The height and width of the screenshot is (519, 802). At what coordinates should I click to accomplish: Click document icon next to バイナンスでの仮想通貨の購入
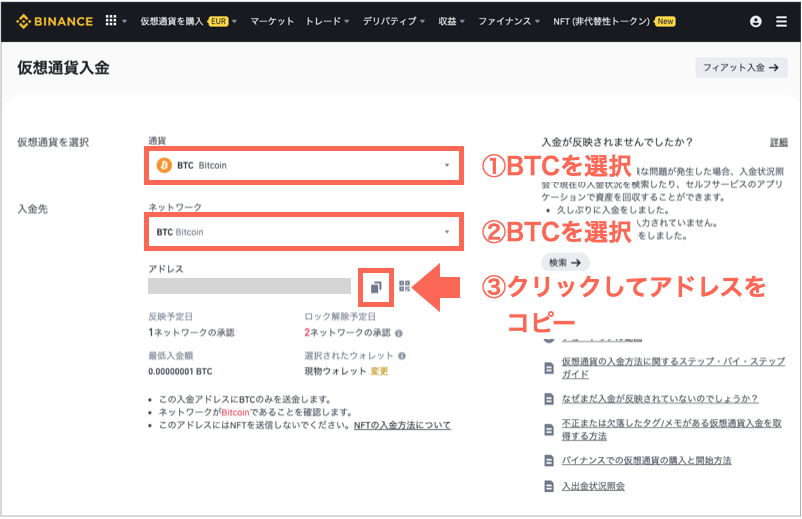(549, 461)
